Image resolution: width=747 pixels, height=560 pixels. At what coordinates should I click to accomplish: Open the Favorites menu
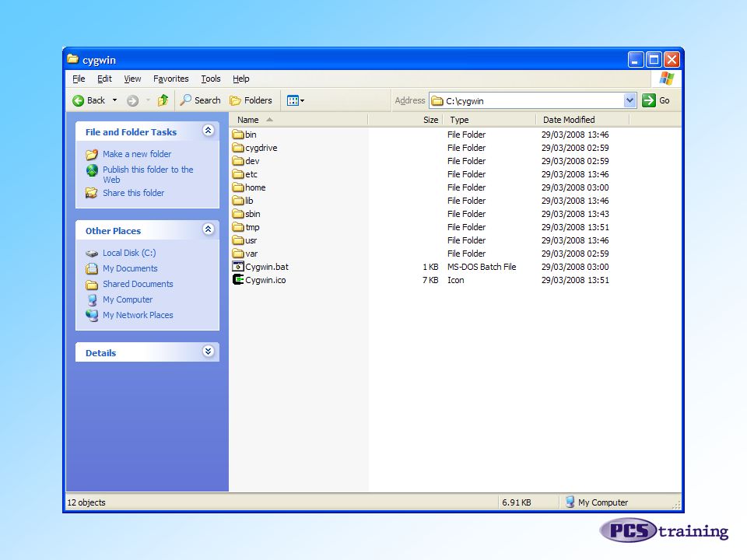click(x=171, y=79)
